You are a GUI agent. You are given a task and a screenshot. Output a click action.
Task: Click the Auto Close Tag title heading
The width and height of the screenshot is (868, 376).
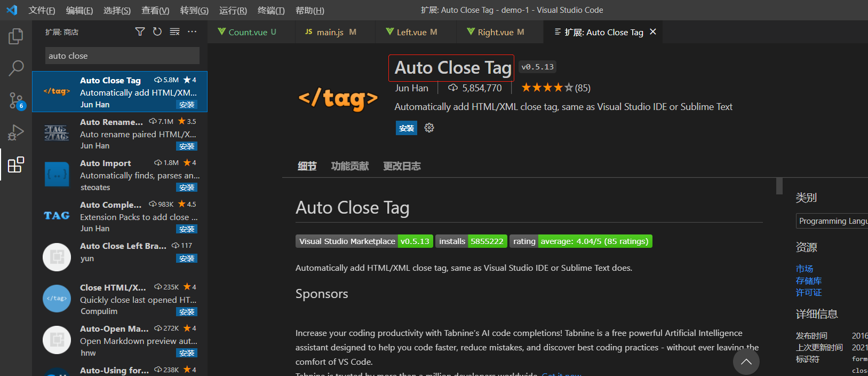[x=453, y=68]
